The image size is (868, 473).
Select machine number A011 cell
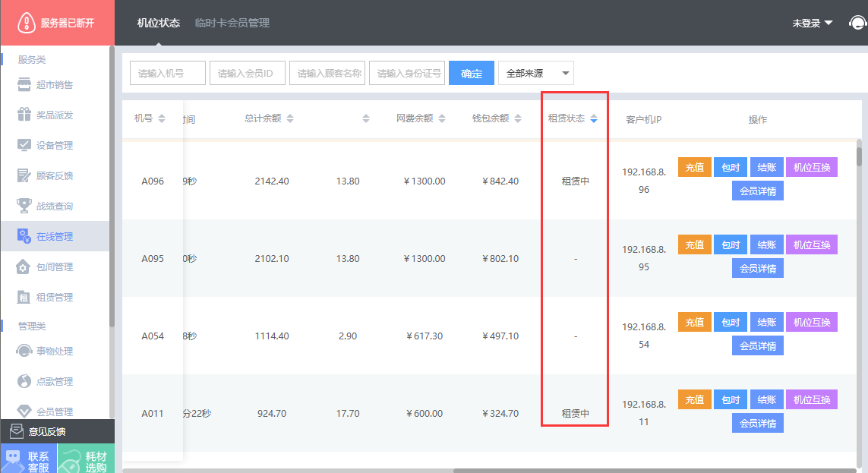tap(152, 413)
